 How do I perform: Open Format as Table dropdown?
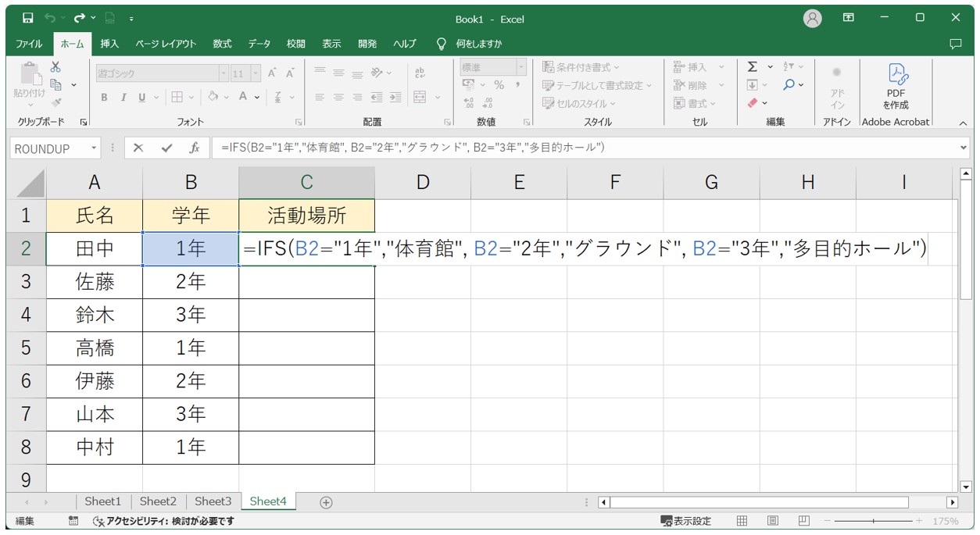point(597,85)
